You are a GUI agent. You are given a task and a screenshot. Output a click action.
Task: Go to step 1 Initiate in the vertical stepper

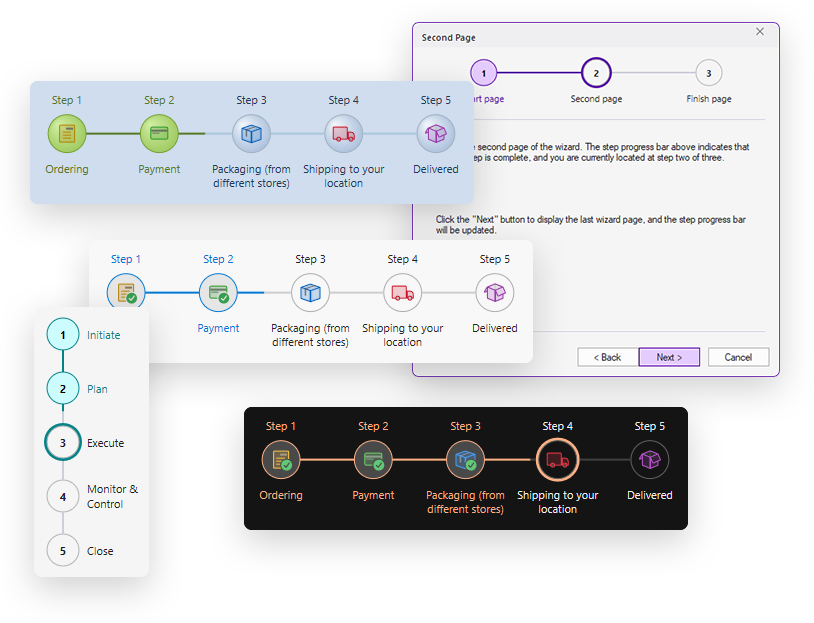[63, 335]
